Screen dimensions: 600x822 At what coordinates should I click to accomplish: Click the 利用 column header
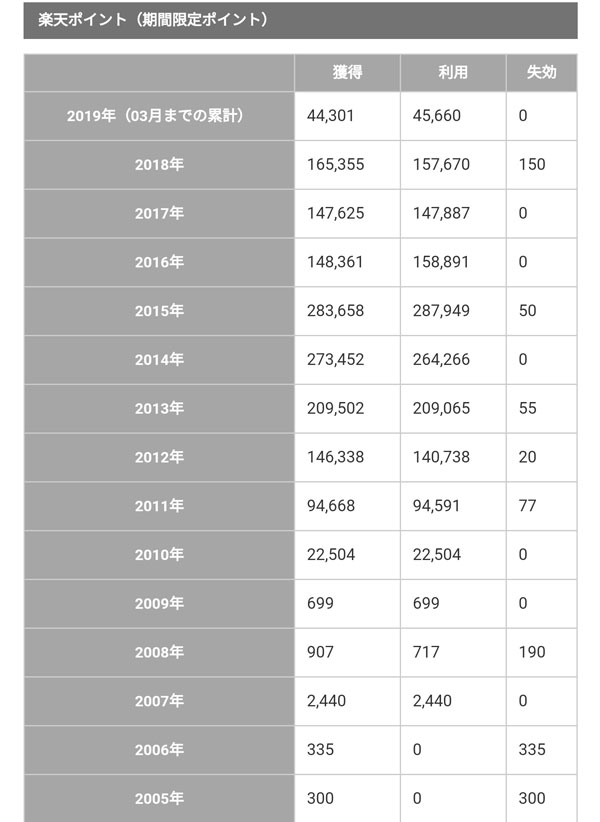pos(453,73)
